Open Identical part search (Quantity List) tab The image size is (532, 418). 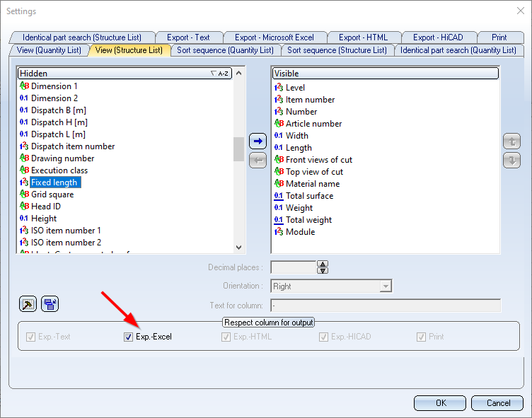(458, 50)
